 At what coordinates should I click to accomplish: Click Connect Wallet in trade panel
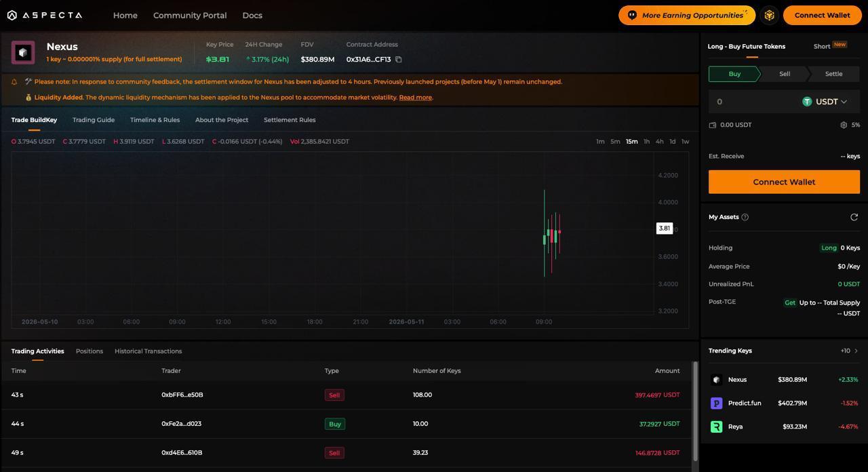(x=784, y=182)
